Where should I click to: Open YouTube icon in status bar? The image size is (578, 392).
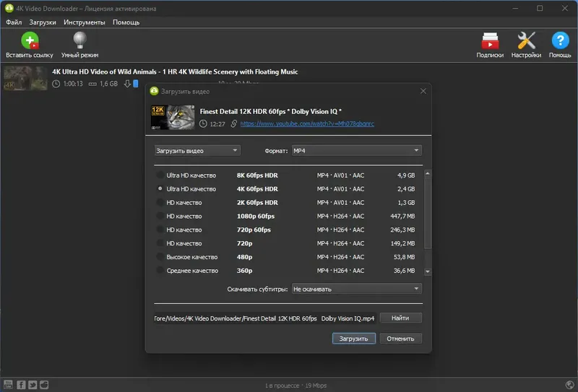(8, 385)
